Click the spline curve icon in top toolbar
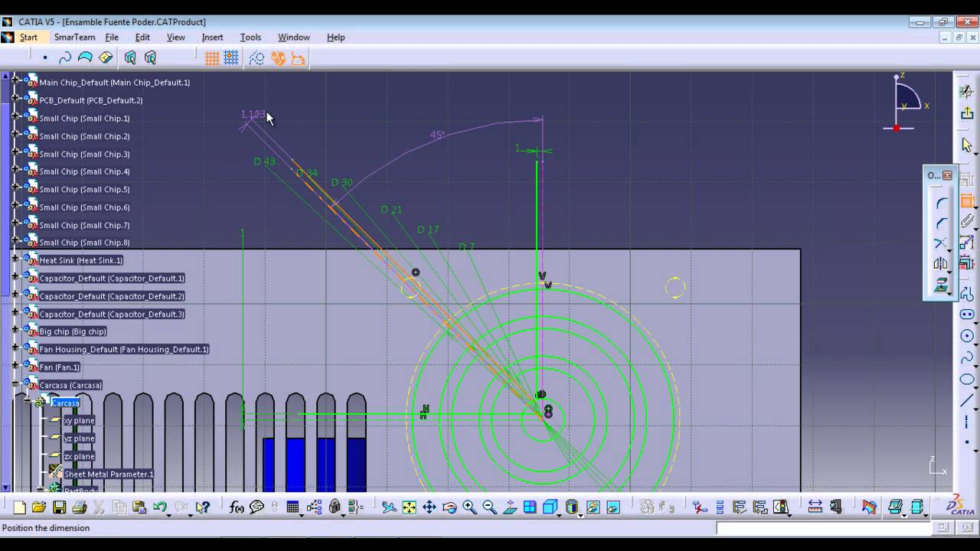The image size is (980, 551). (x=65, y=57)
